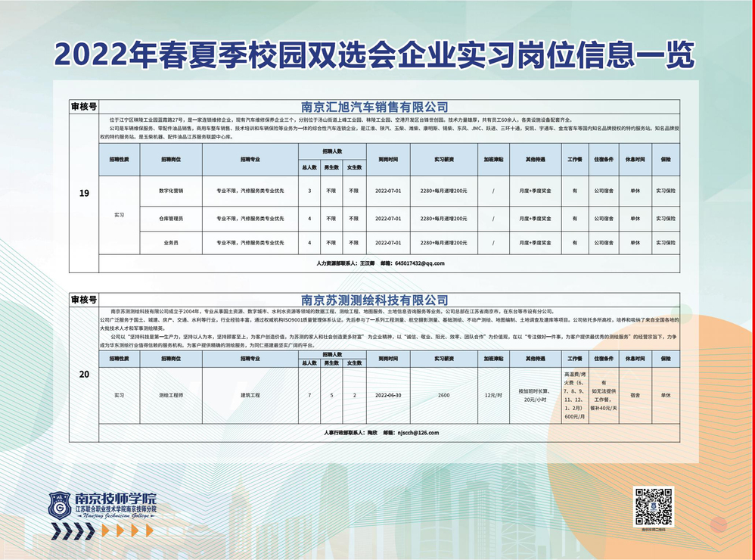Select the 仓库管理员 position cell

tap(170, 218)
